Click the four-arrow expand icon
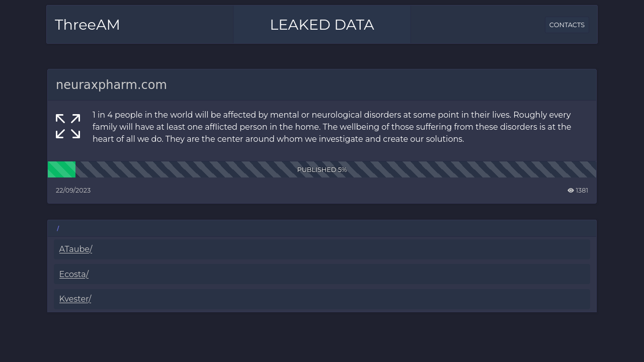This screenshot has height=362, width=644. pos(68,126)
